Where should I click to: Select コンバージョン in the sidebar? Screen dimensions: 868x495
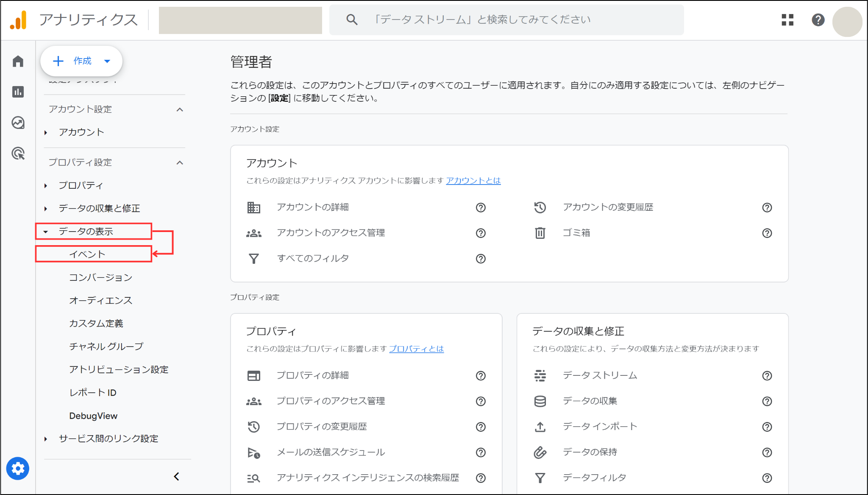[x=101, y=277]
